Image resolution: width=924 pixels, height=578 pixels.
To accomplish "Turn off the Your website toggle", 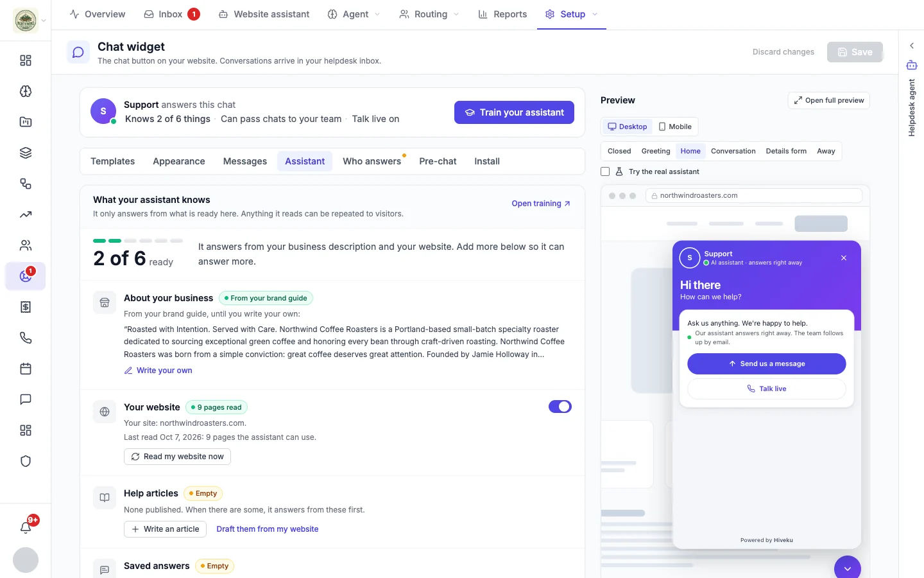I will tap(560, 407).
